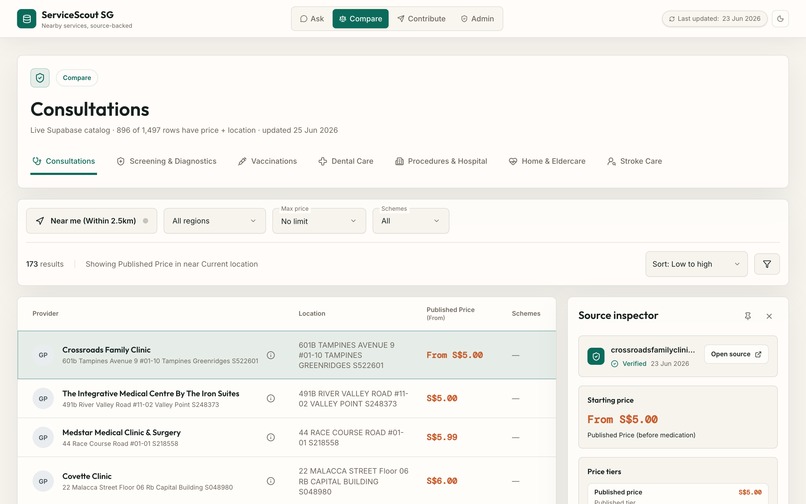Viewport: 806px width, 504px height.
Task: Select the Medstar Medical Clinic & Surgery row
Action: tap(287, 437)
